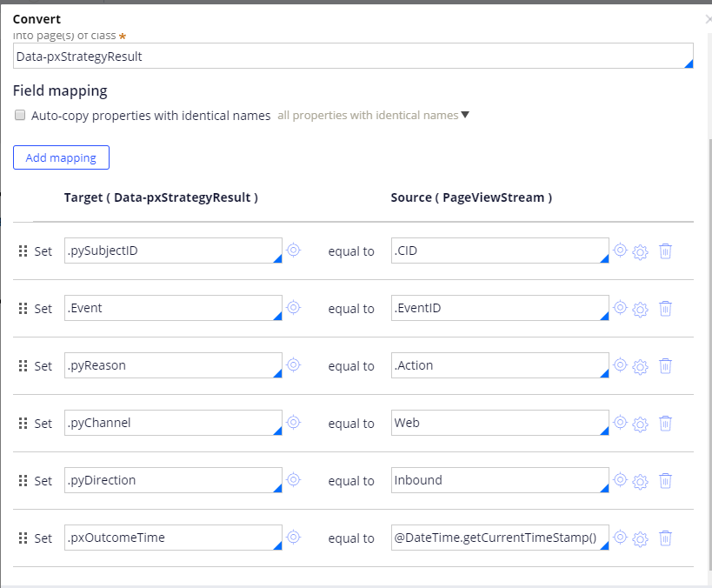Click the .pyChannel target field

coord(172,424)
